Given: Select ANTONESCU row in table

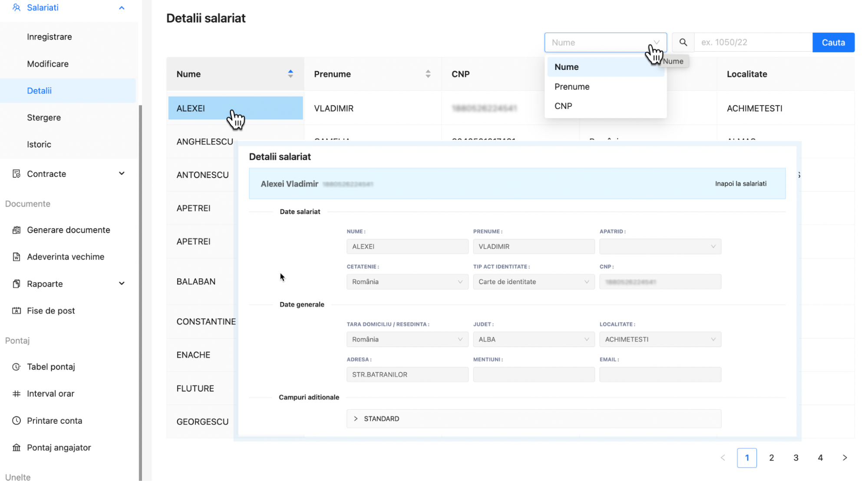Looking at the screenshot, I should pos(202,175).
